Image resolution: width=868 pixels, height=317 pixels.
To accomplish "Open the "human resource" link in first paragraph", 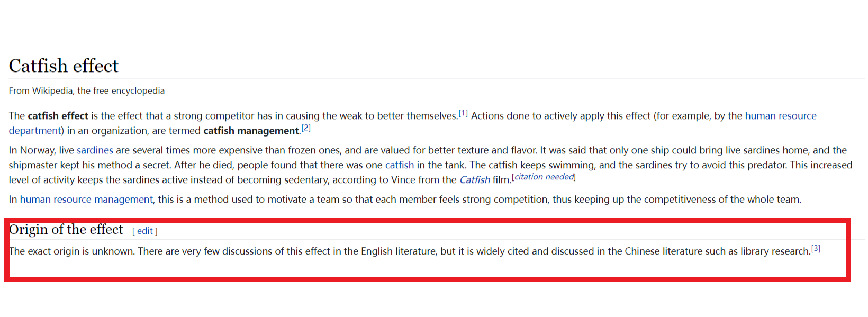I will 780,116.
